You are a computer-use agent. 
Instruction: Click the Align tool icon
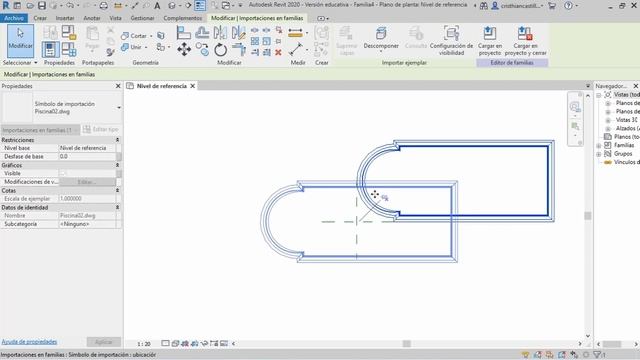(x=183, y=33)
